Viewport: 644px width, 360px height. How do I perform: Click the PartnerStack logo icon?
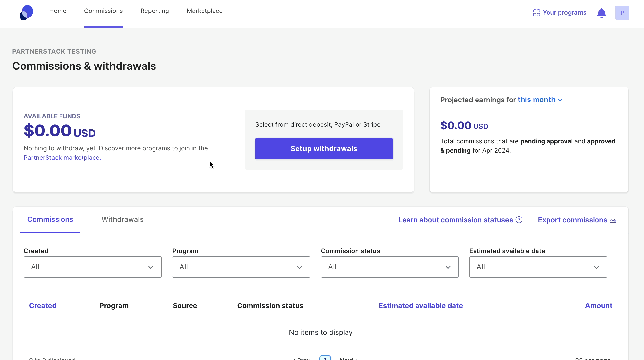pyautogui.click(x=26, y=12)
